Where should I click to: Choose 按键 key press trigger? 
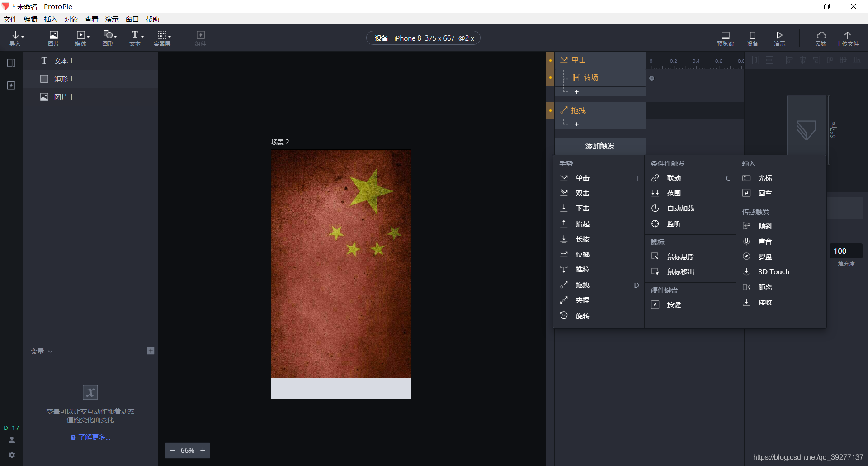pos(690,304)
